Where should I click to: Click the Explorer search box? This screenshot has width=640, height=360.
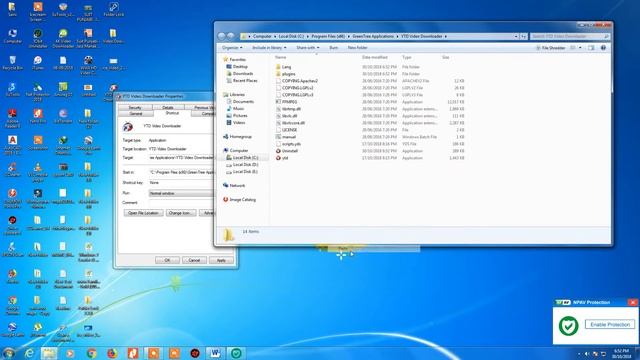570,36
